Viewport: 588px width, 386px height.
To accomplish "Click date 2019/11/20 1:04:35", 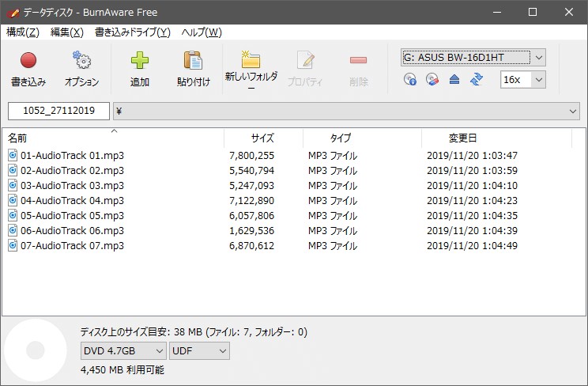I will (472, 215).
